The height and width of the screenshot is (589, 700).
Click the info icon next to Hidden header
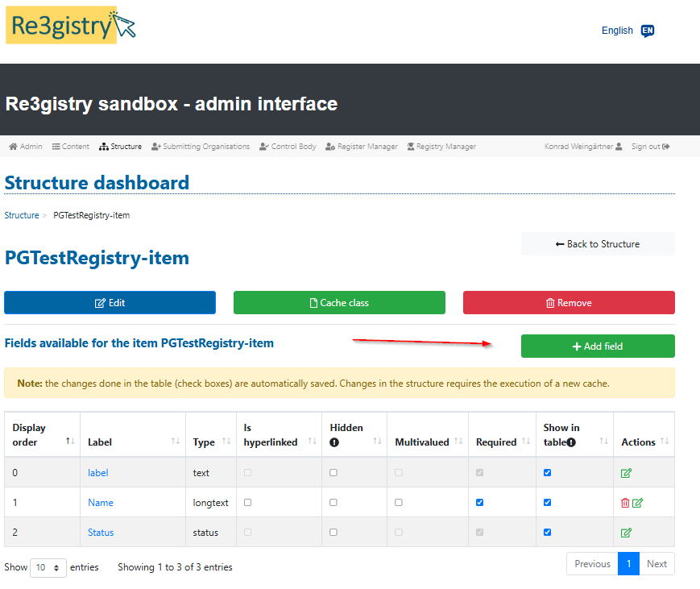click(x=334, y=442)
